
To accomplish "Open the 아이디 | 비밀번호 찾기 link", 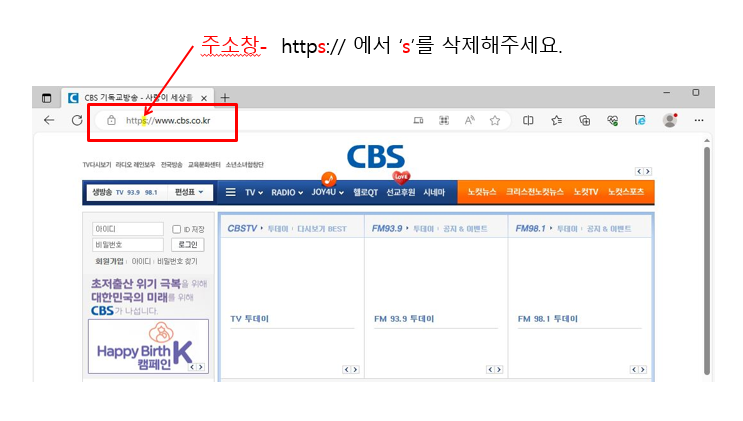I will click(164, 261).
